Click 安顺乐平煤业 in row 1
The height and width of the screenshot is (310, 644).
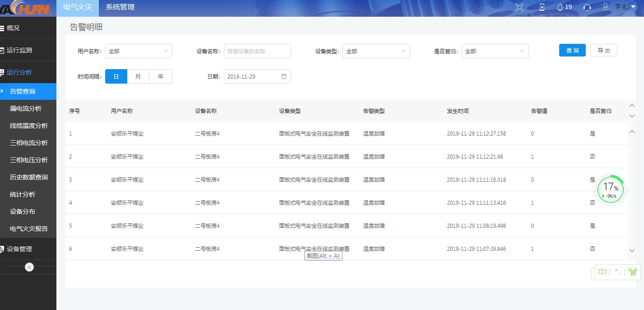pyautogui.click(x=127, y=133)
